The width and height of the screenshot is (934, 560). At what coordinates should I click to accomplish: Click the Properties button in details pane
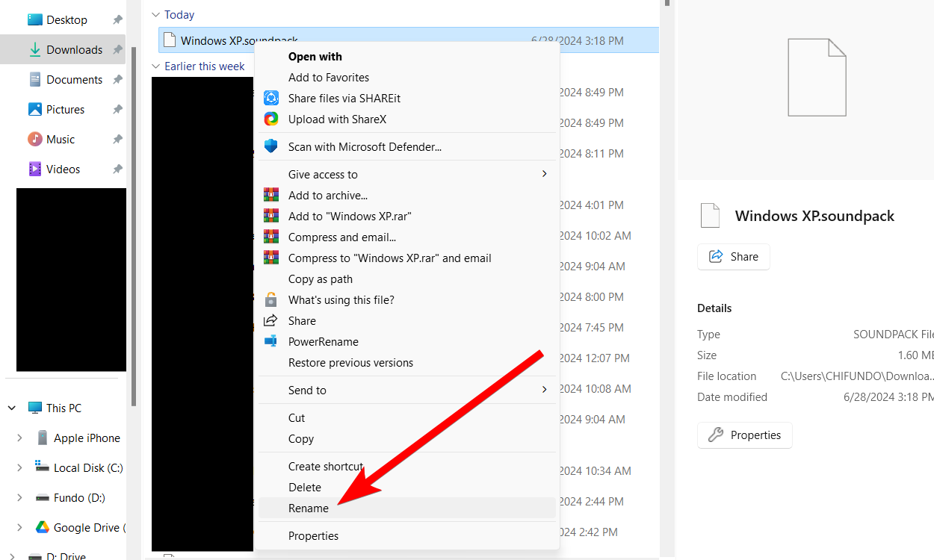pos(745,435)
